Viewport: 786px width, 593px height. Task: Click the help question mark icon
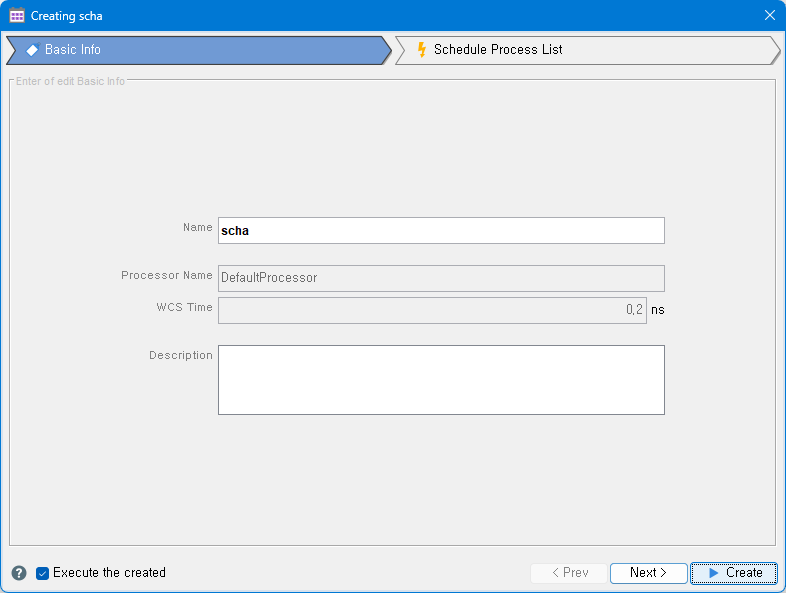pos(19,573)
